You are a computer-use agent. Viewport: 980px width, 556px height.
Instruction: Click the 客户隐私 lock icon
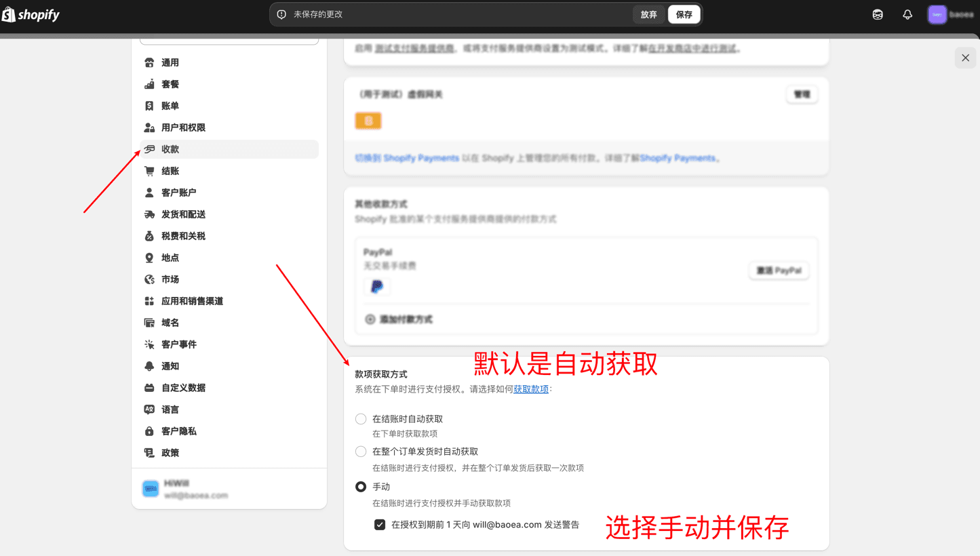click(149, 431)
